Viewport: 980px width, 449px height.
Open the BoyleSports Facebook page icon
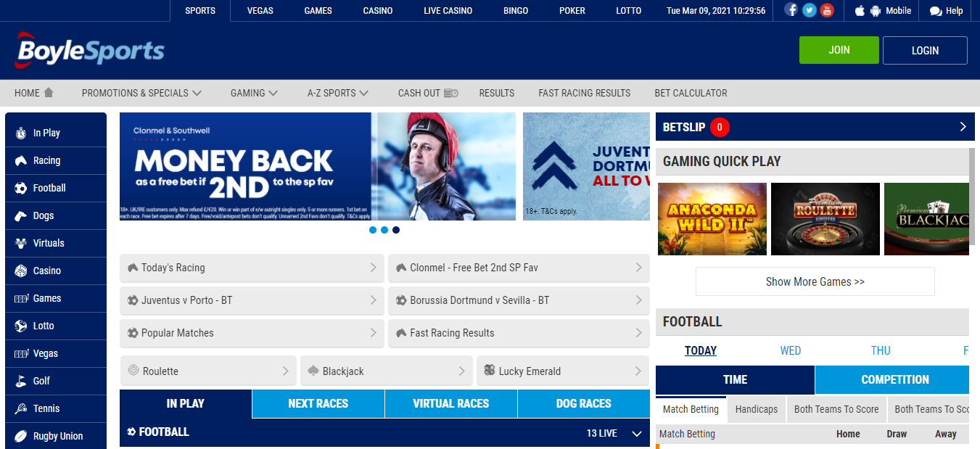[x=791, y=10]
